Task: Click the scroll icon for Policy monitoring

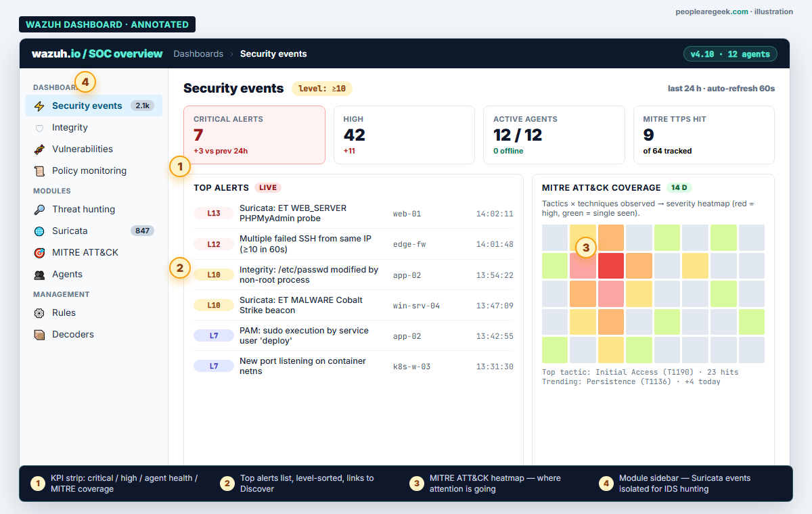Action: [39, 171]
